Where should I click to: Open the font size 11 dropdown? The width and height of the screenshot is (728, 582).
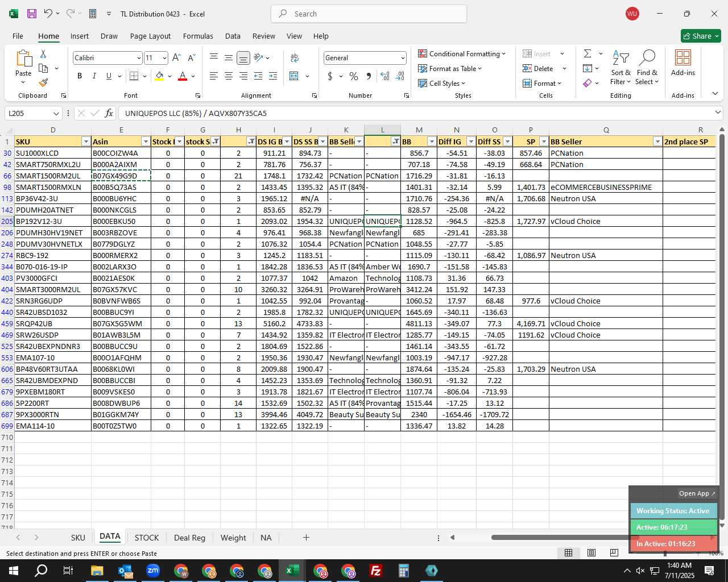pyautogui.click(x=164, y=58)
